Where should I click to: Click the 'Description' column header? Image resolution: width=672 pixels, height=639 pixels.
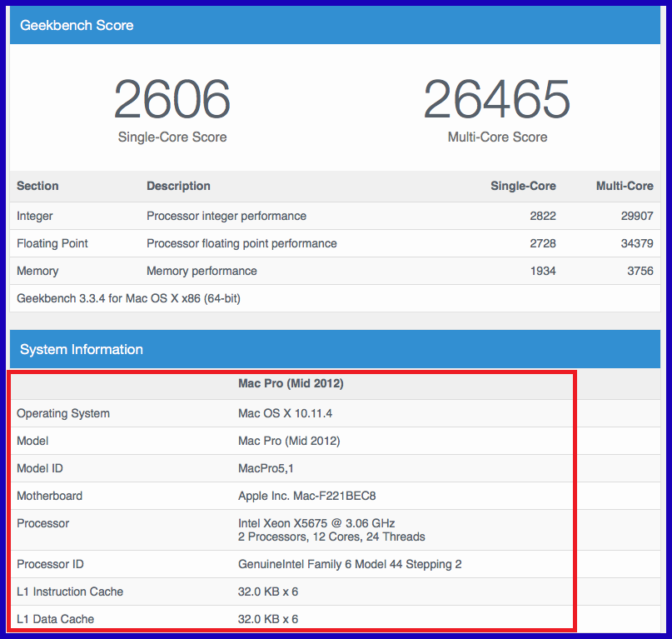pyautogui.click(x=178, y=186)
